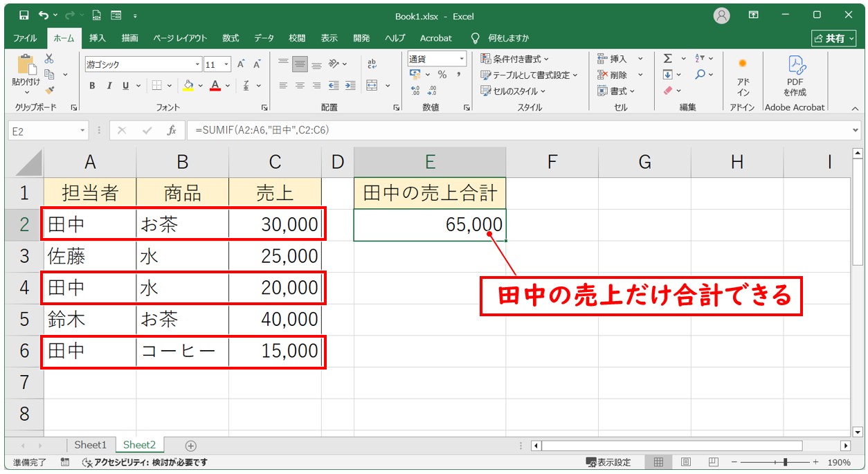Click the increase font size icon
The image size is (868, 474).
coord(241,64)
